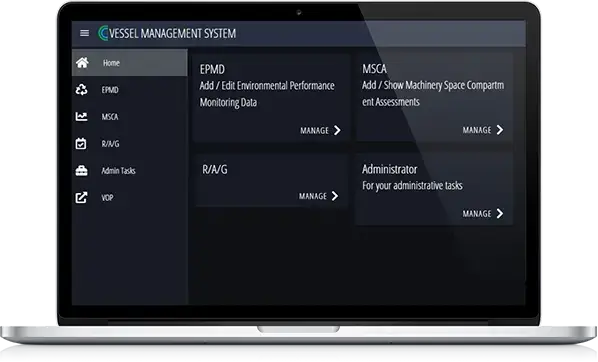
Task: Open the hamburger menu icon
Action: click(84, 33)
